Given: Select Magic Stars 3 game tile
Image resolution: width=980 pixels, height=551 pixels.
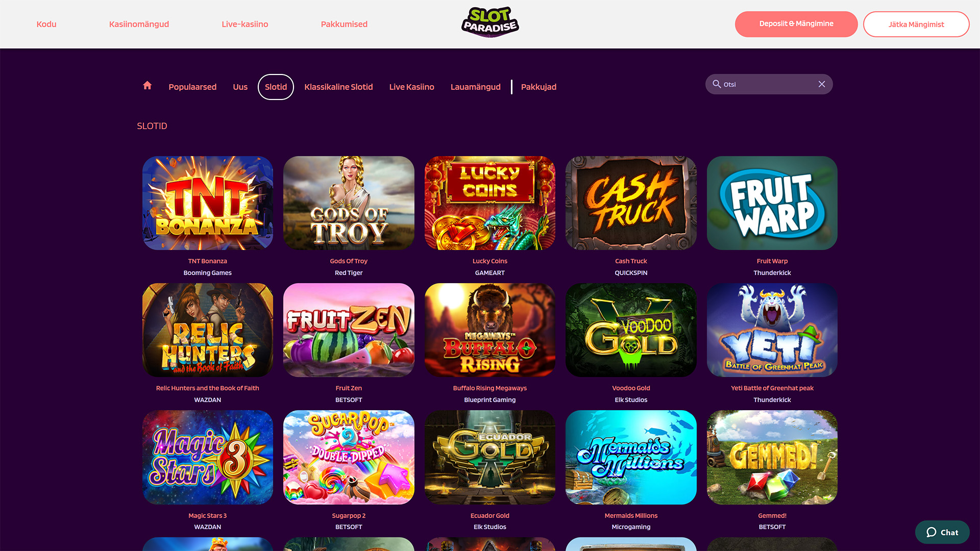Looking at the screenshot, I should 208,457.
